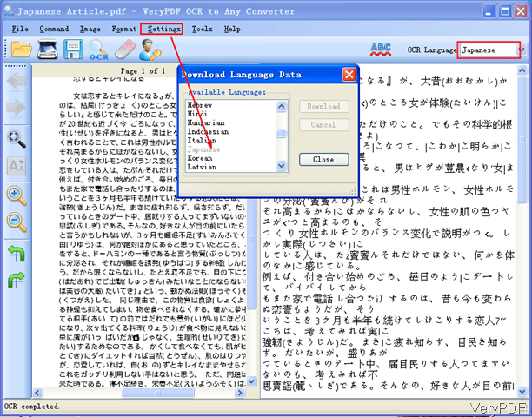The image size is (532, 417).
Task: Click down arrow of image pane vertical scrollbar
Action: pyautogui.click(x=251, y=381)
